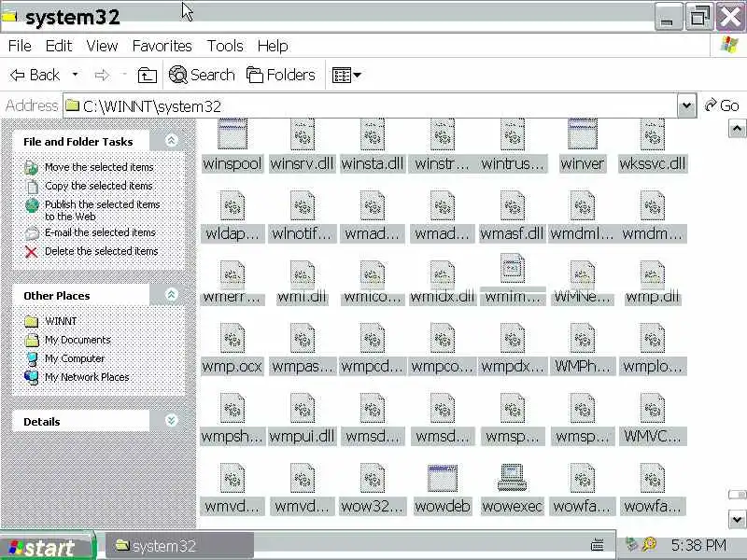Viewport: 747px width, 560px height.
Task: Click Move the selected items link
Action: 99,167
